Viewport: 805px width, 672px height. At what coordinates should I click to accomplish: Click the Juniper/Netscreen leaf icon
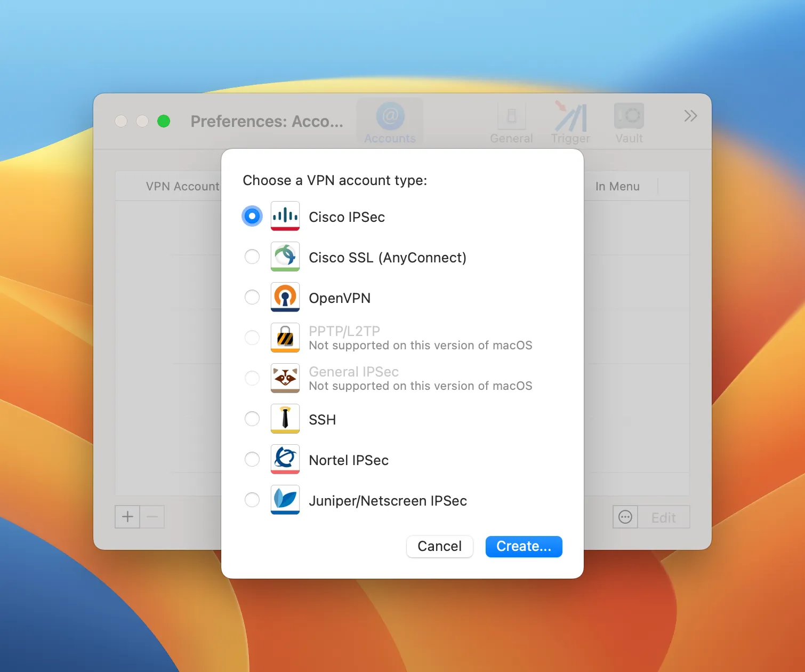coord(285,500)
